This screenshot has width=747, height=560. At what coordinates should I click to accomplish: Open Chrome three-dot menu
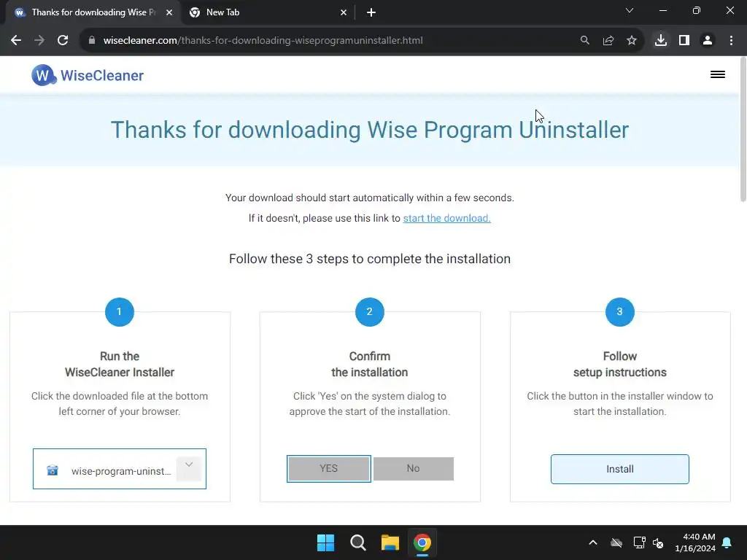(x=731, y=41)
